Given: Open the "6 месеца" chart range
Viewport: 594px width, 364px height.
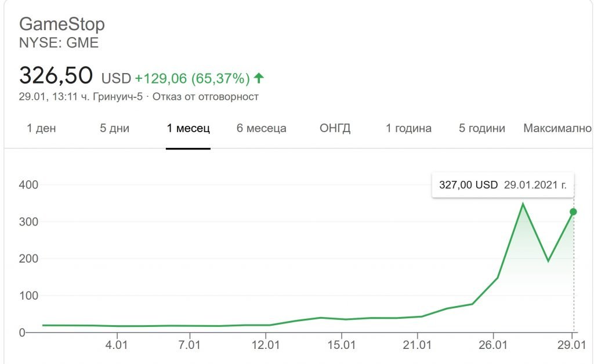Looking at the screenshot, I should 262,128.
